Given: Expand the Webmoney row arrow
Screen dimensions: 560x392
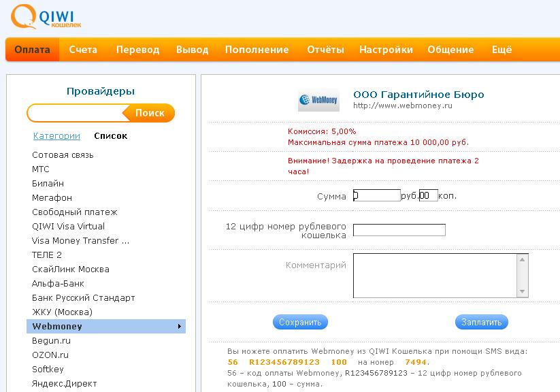Looking at the screenshot, I should click(179, 326).
